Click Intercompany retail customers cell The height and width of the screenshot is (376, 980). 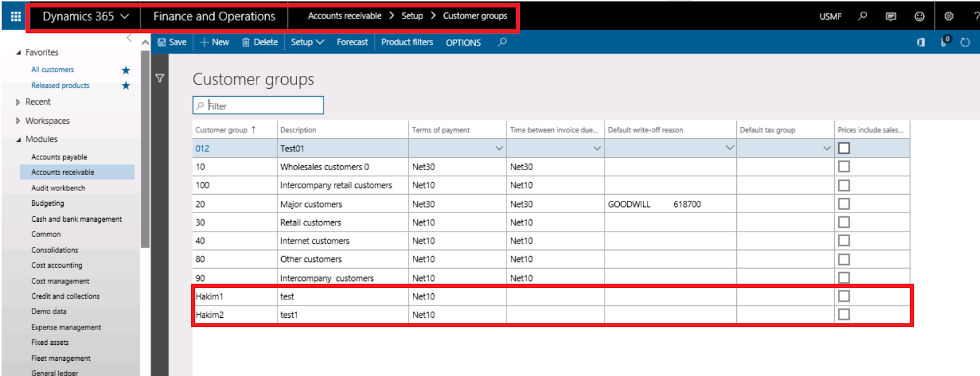tap(342, 185)
